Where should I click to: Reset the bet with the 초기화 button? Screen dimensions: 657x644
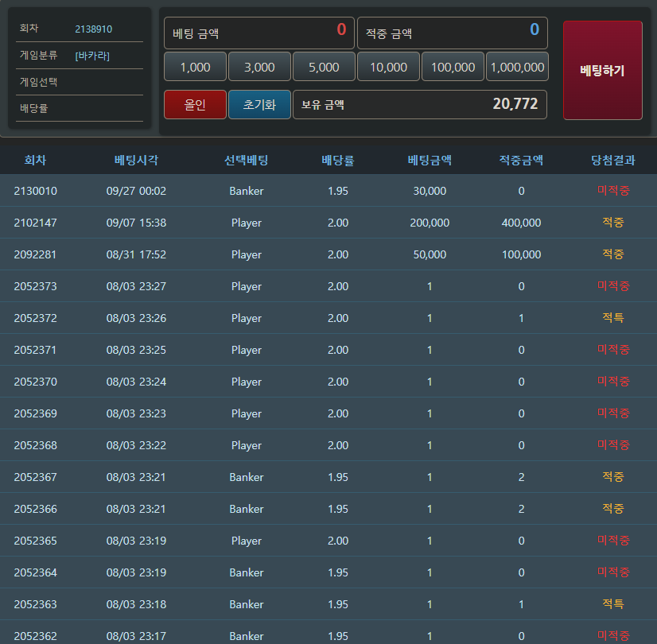point(259,105)
